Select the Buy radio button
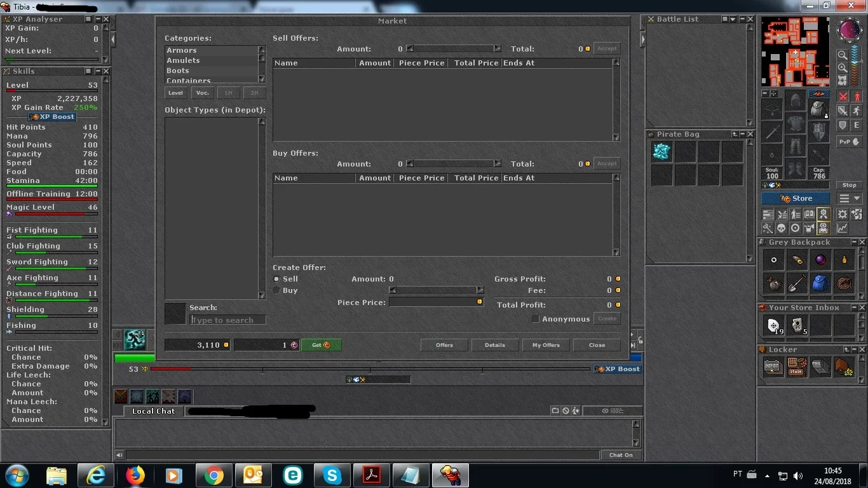Screen dimensions: 868x488 [276, 290]
